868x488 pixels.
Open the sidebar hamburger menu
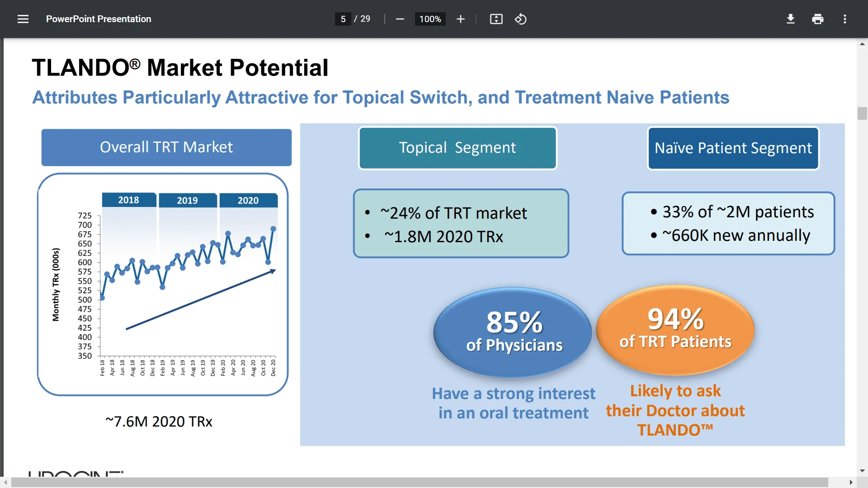[x=23, y=19]
